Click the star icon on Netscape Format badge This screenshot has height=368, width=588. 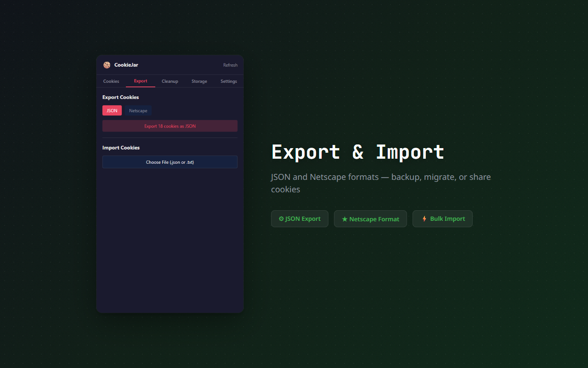tap(345, 219)
